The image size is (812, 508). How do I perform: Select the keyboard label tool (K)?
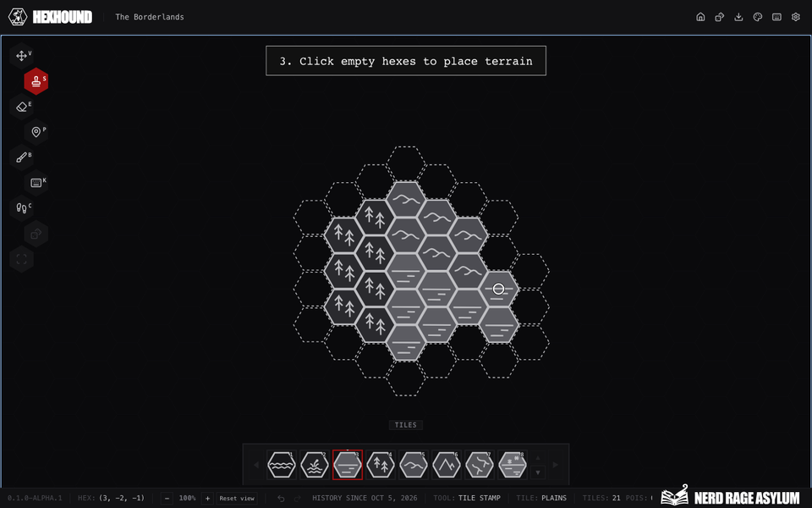point(36,183)
